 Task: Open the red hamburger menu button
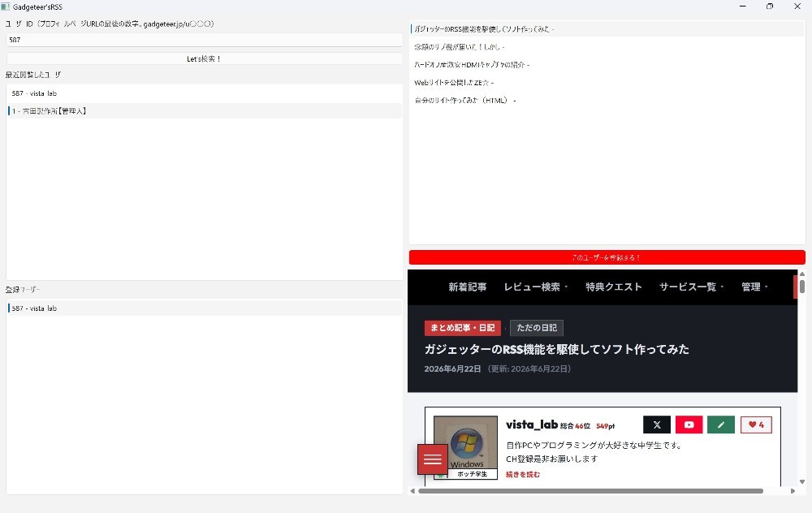point(433,459)
